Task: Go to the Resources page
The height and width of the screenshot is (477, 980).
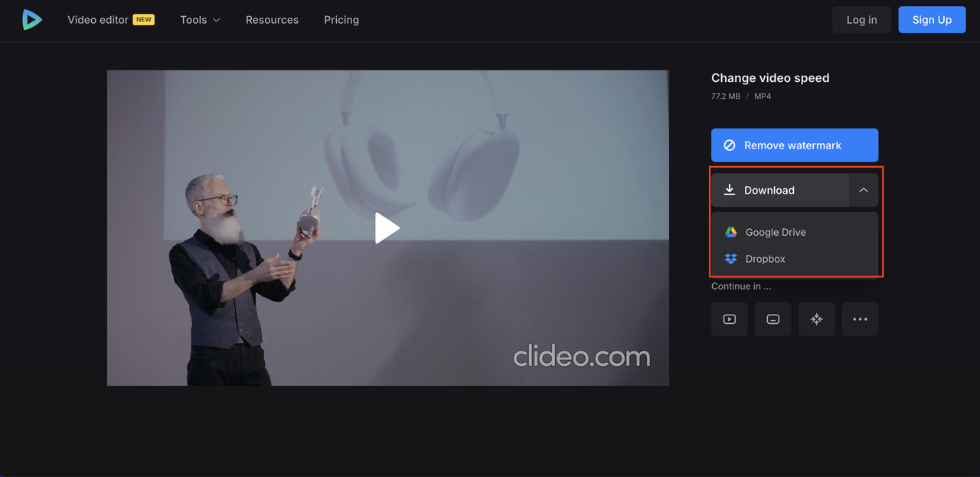Action: 272,20
